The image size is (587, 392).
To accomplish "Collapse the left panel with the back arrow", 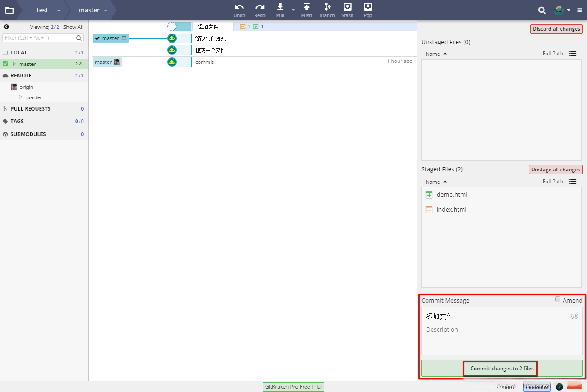I will pyautogui.click(x=6, y=27).
